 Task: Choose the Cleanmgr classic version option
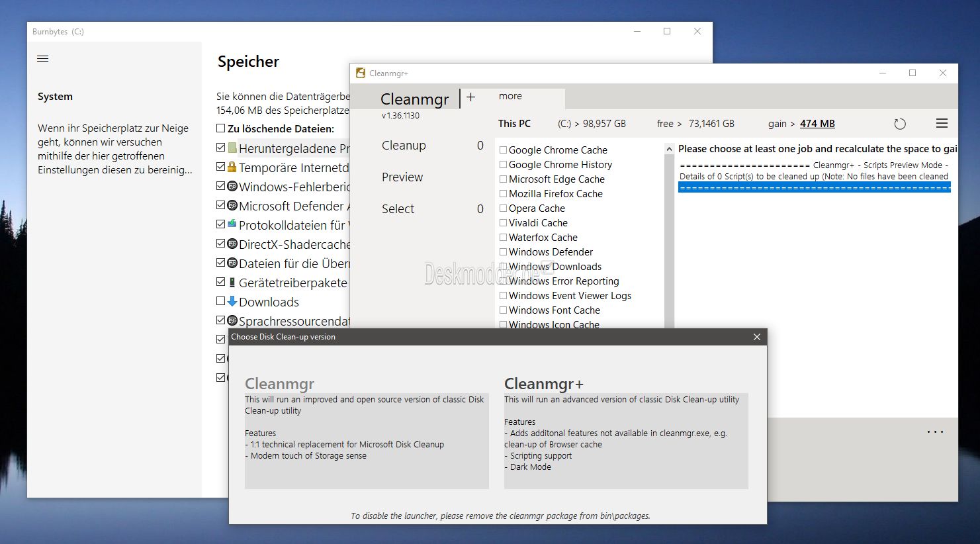367,433
